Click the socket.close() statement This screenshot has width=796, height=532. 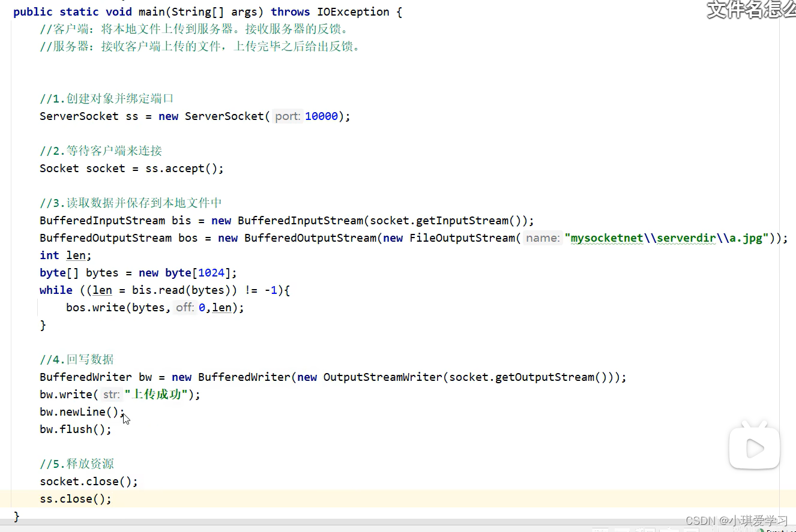(x=89, y=481)
